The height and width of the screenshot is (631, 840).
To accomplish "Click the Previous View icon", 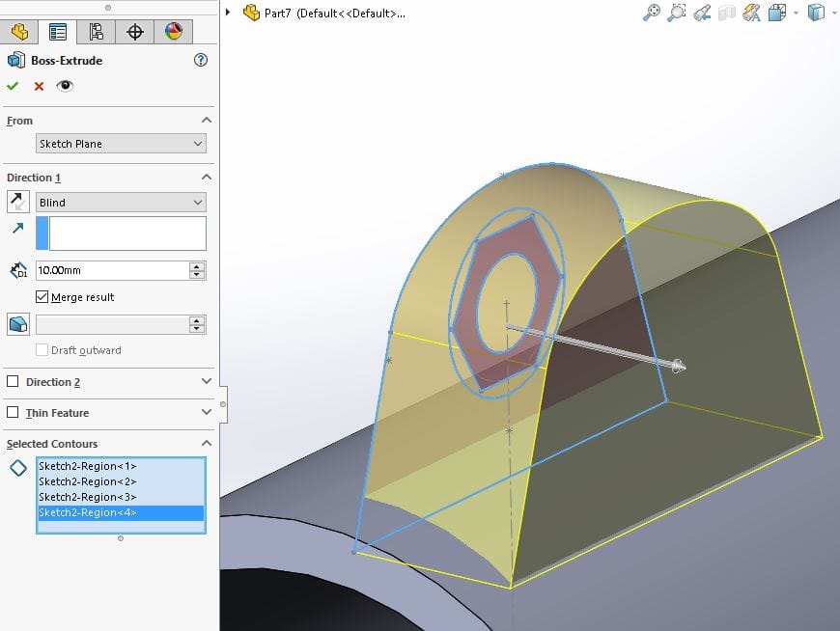I will (x=702, y=13).
